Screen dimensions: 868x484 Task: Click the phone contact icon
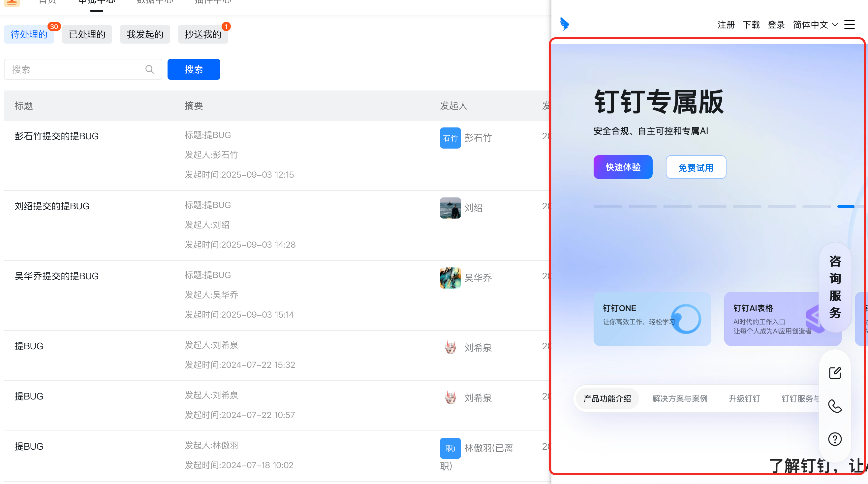click(x=835, y=406)
